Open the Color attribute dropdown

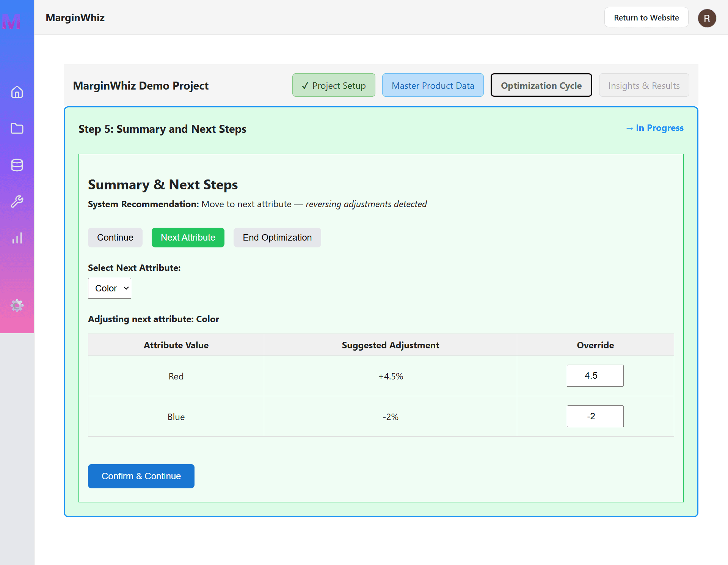110,288
